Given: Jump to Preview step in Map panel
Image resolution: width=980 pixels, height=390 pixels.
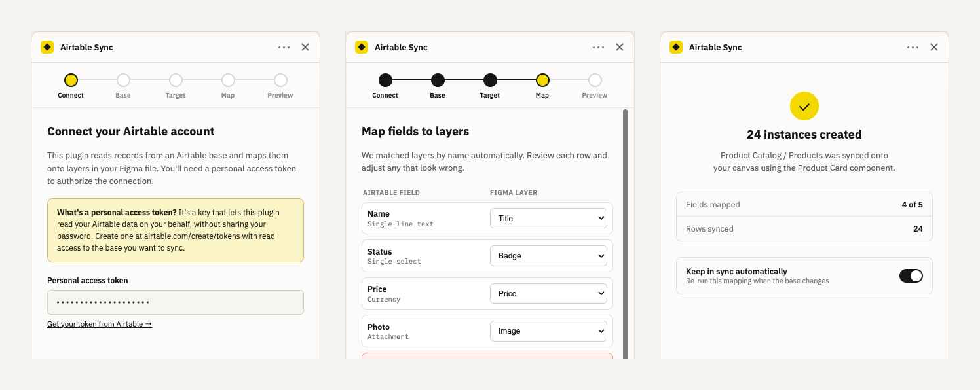Looking at the screenshot, I should (x=595, y=86).
